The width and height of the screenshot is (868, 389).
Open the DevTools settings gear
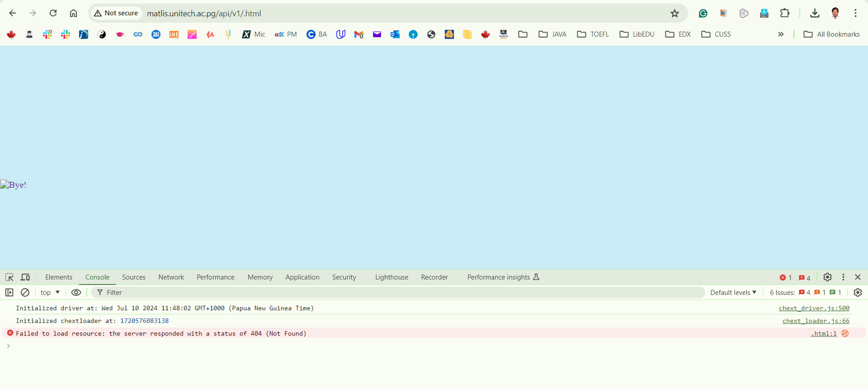[x=827, y=277]
